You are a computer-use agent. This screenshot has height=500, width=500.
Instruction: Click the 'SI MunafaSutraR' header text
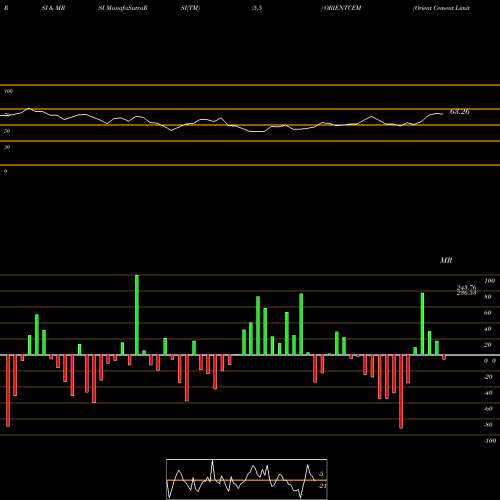[123, 8]
